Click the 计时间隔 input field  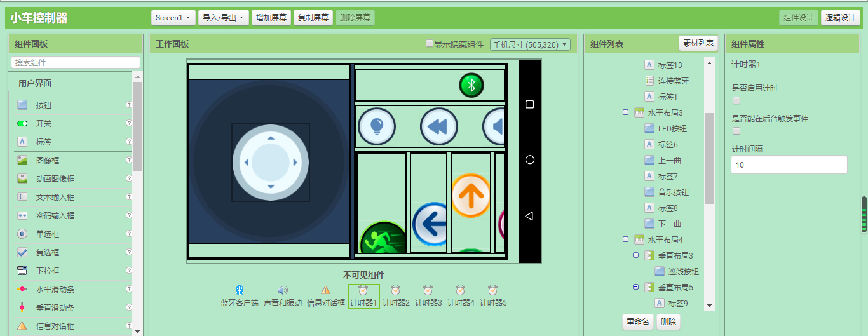tap(790, 165)
